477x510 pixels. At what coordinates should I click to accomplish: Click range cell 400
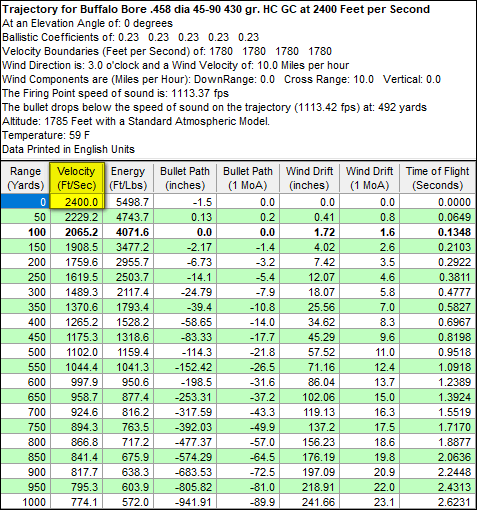pos(25,322)
